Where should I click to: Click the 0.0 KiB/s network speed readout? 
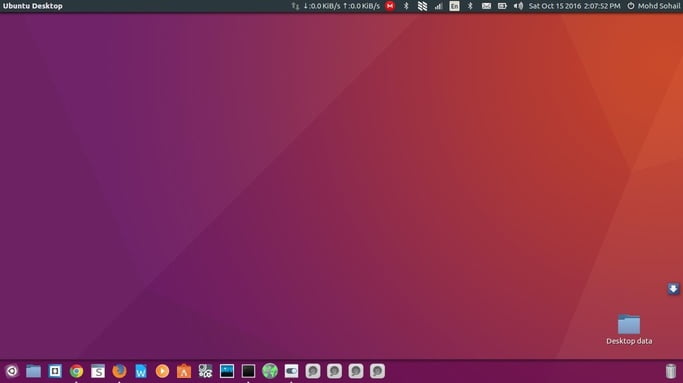(342, 6)
